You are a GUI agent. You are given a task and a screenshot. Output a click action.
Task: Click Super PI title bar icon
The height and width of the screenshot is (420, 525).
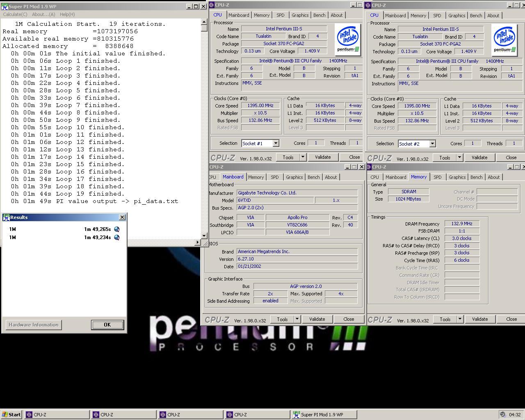(5, 7)
